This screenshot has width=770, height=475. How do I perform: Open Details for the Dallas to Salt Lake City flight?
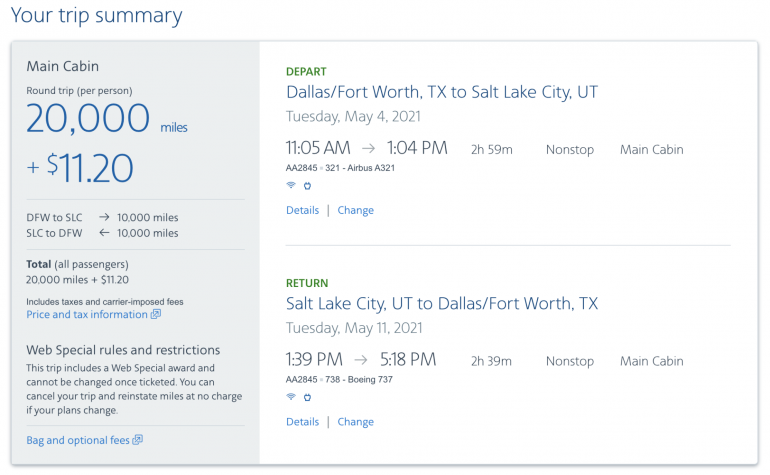point(302,211)
